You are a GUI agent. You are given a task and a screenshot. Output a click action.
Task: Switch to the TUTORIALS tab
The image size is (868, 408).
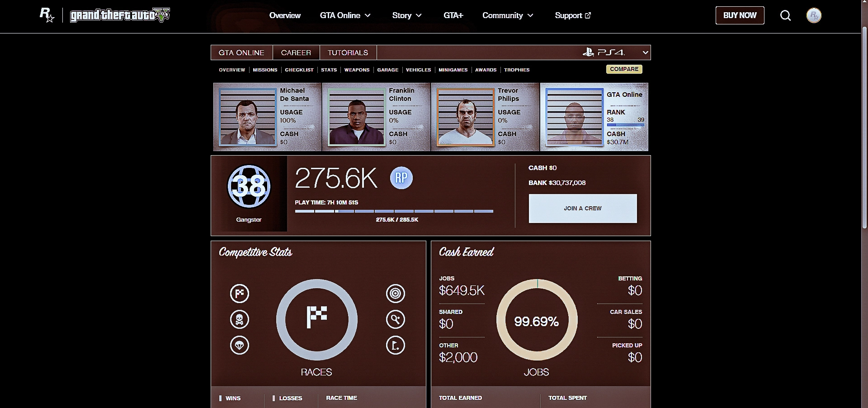[348, 52]
